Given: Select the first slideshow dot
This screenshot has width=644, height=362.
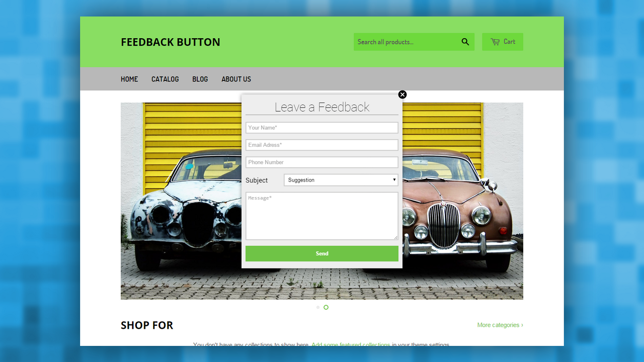Looking at the screenshot, I should [x=318, y=307].
